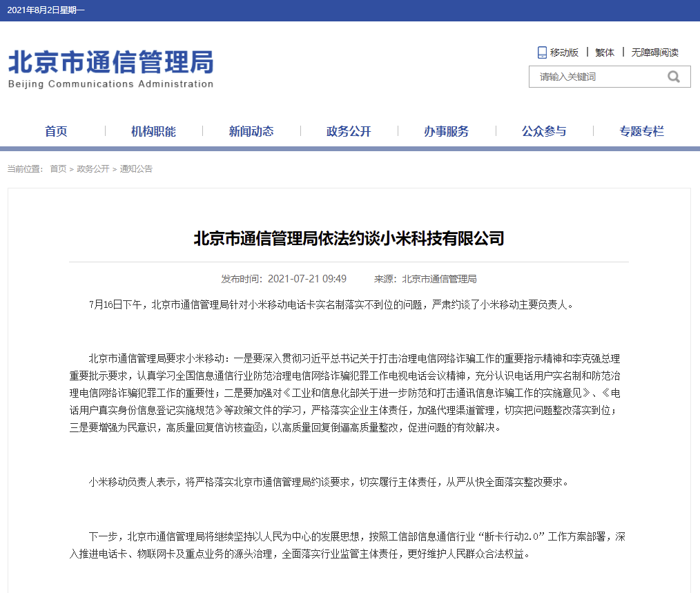Open the 办事服务 navigation menu item
700x593 pixels.
(447, 131)
